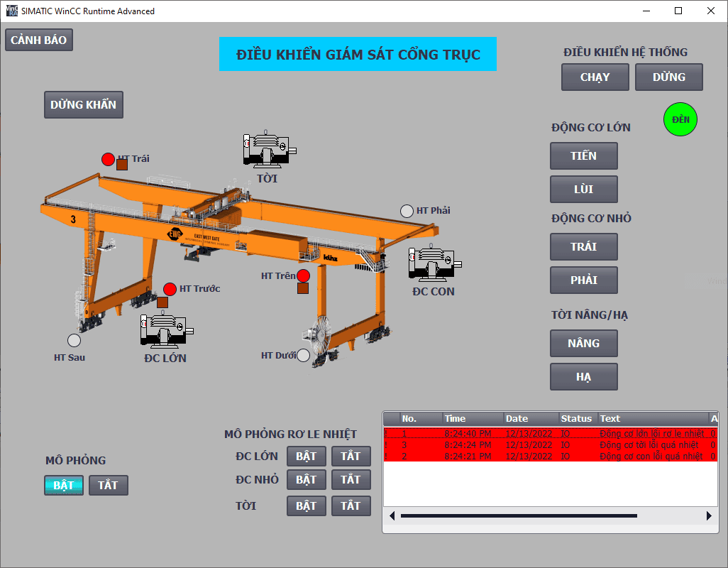Screen dimensions: 728x568
Task: Click the HT Trước red indicator lamp
Action: (x=170, y=289)
